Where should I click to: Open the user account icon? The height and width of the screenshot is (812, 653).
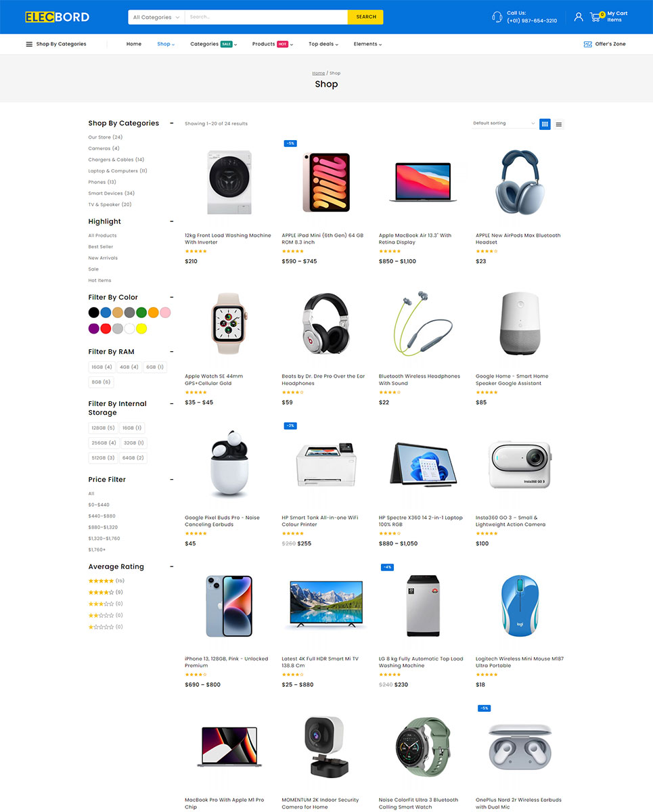[x=579, y=17]
